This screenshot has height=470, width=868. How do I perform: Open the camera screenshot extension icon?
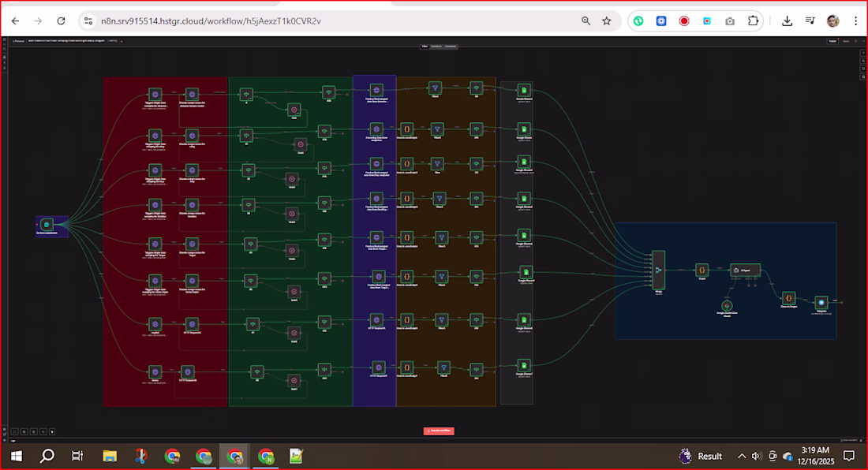point(730,21)
